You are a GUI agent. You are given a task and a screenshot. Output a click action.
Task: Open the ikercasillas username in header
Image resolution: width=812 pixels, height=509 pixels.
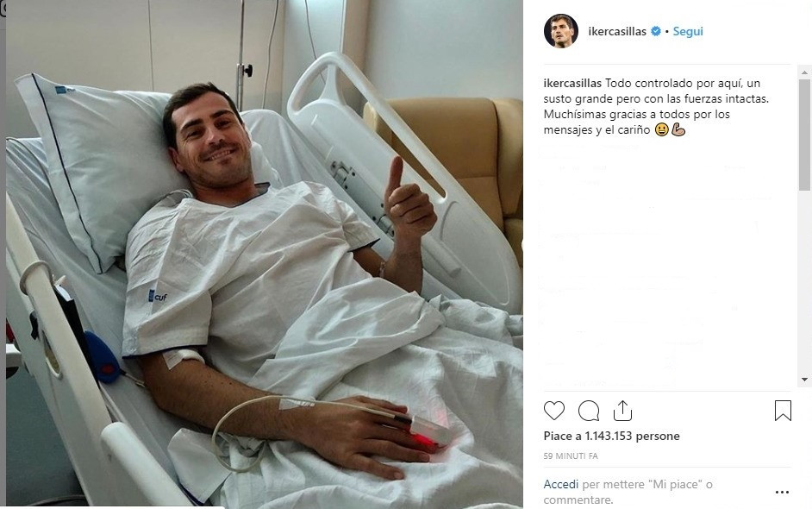(x=617, y=31)
